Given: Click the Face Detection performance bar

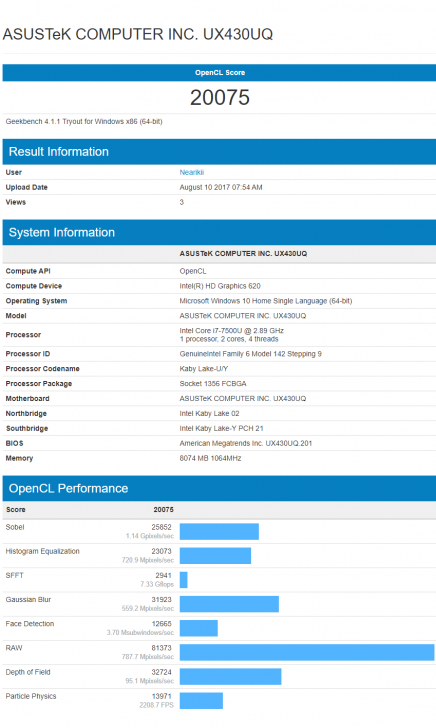Looking at the screenshot, I should 199,628.
